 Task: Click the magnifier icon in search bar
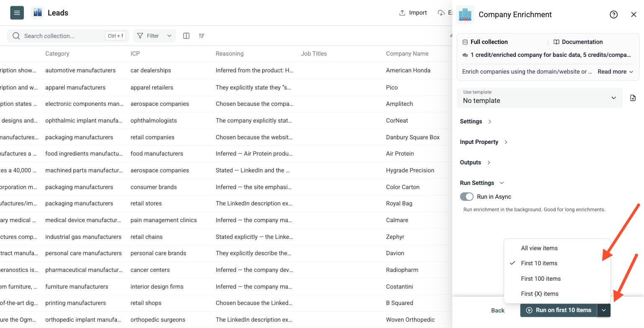tap(16, 36)
